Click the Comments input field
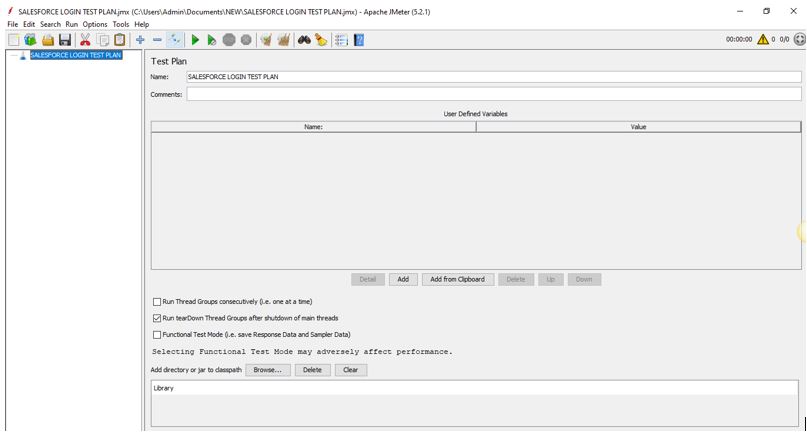 (494, 94)
